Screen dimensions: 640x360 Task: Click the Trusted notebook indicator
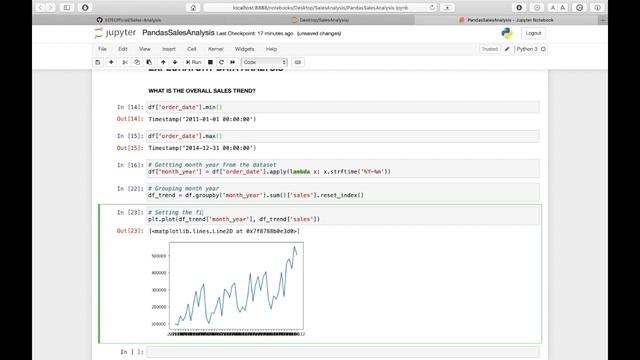point(489,49)
